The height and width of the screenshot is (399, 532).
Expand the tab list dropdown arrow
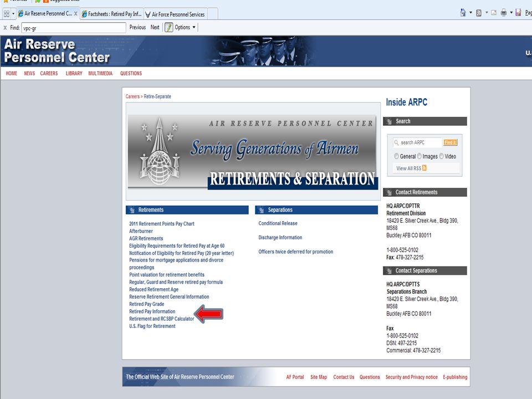(13, 14)
